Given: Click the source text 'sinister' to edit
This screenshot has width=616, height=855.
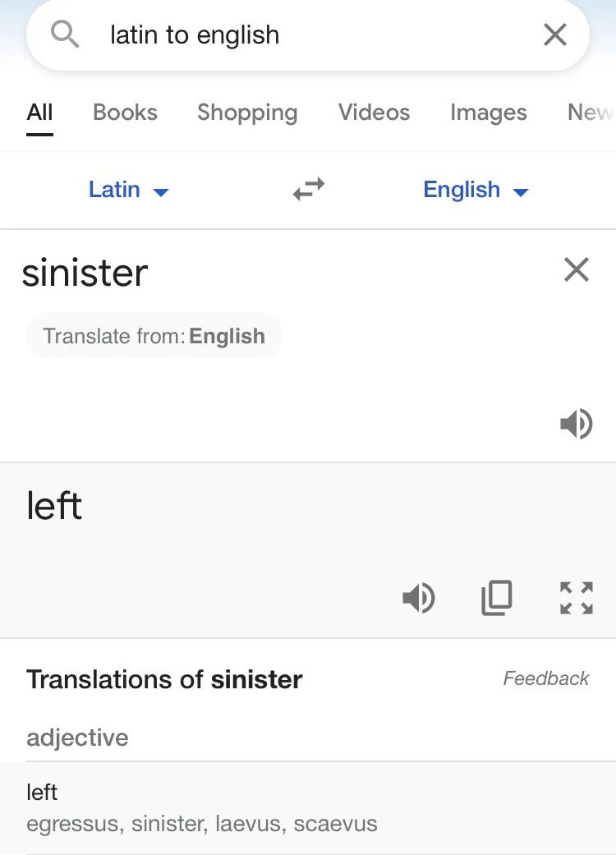Looking at the screenshot, I should [85, 273].
